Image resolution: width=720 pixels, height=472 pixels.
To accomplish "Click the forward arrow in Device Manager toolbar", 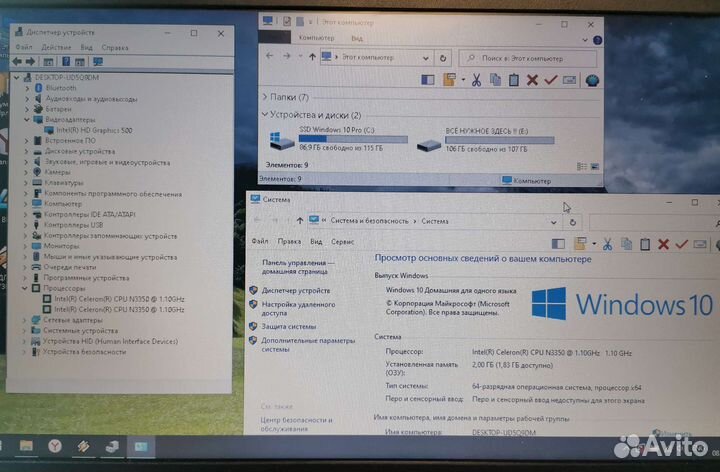I will point(30,62).
